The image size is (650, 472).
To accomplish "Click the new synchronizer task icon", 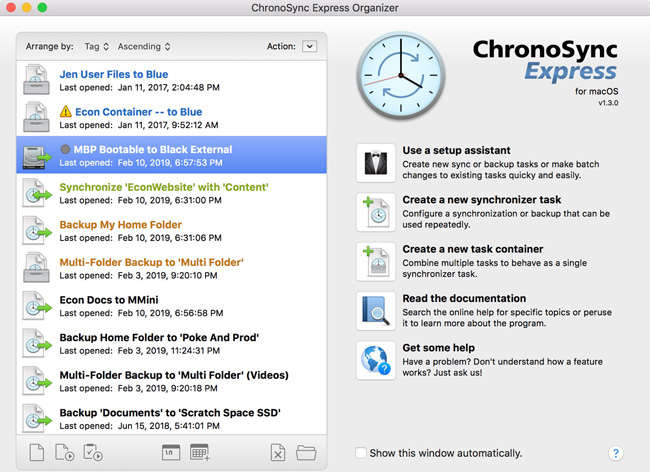I will [x=376, y=212].
